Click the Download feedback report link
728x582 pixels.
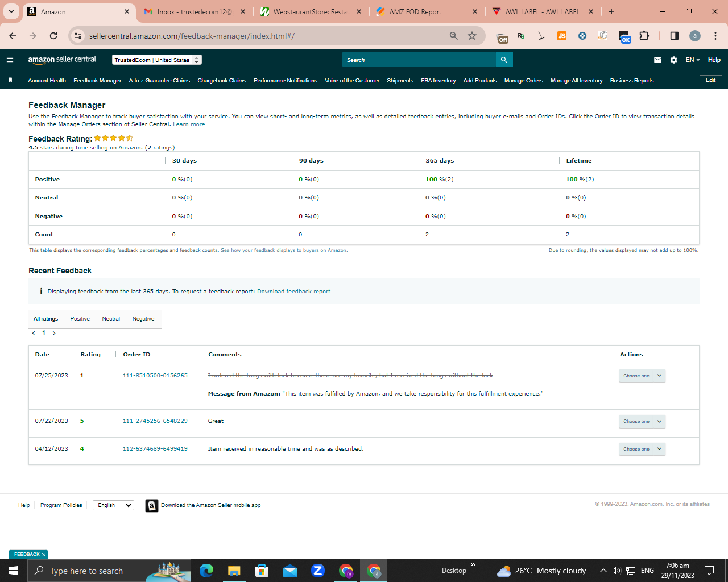click(x=293, y=292)
